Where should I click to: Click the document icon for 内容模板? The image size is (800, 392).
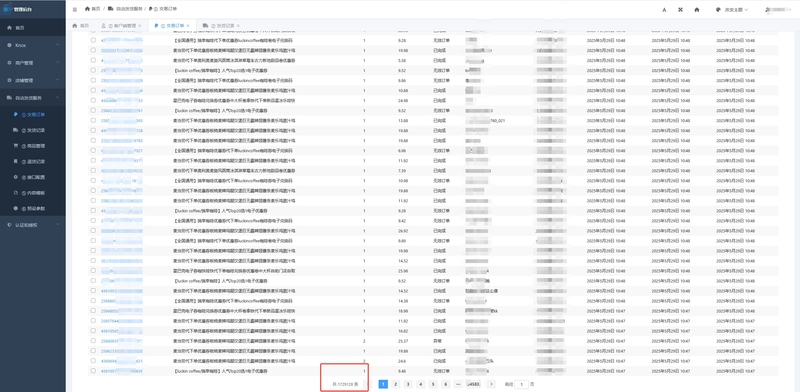pyautogui.click(x=16, y=192)
